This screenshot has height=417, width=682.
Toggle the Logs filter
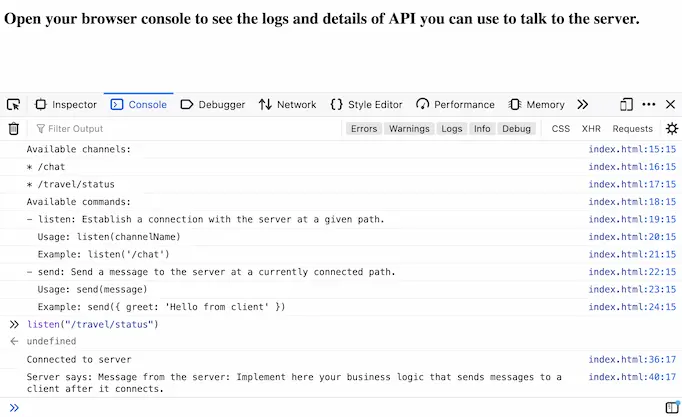coord(452,128)
